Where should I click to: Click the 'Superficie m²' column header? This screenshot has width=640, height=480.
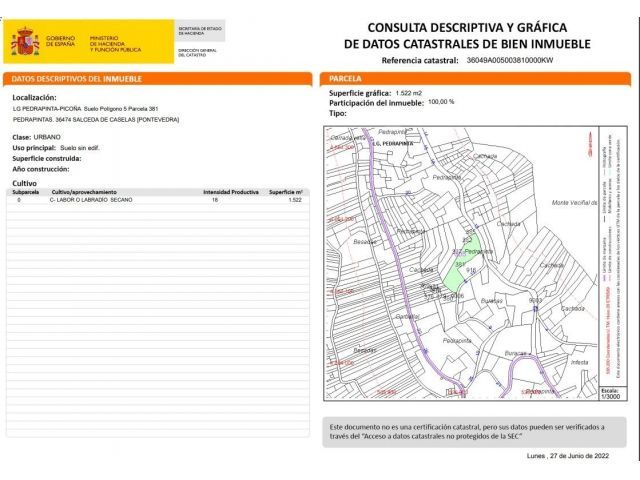[286, 192]
